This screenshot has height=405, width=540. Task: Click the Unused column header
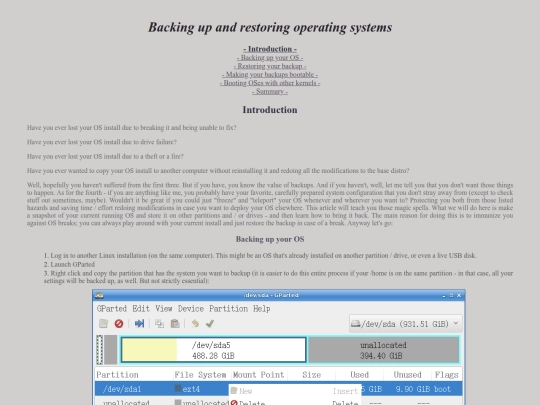tap(407, 375)
